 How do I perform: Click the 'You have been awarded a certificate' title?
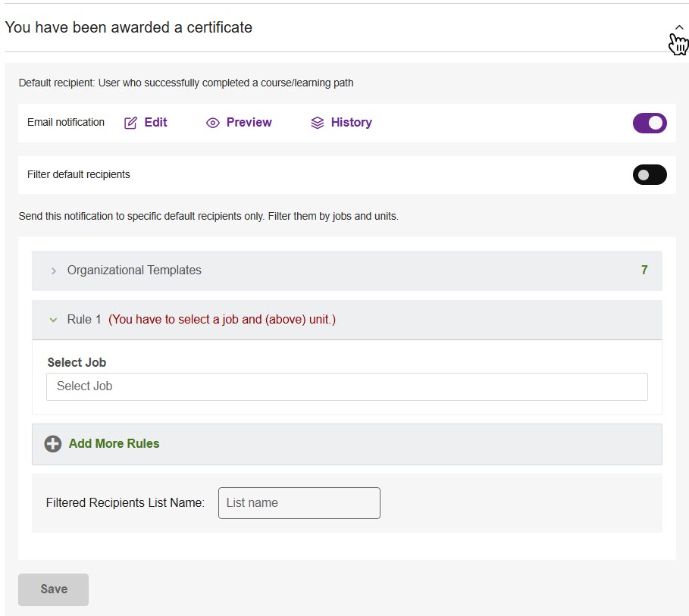pos(128,27)
